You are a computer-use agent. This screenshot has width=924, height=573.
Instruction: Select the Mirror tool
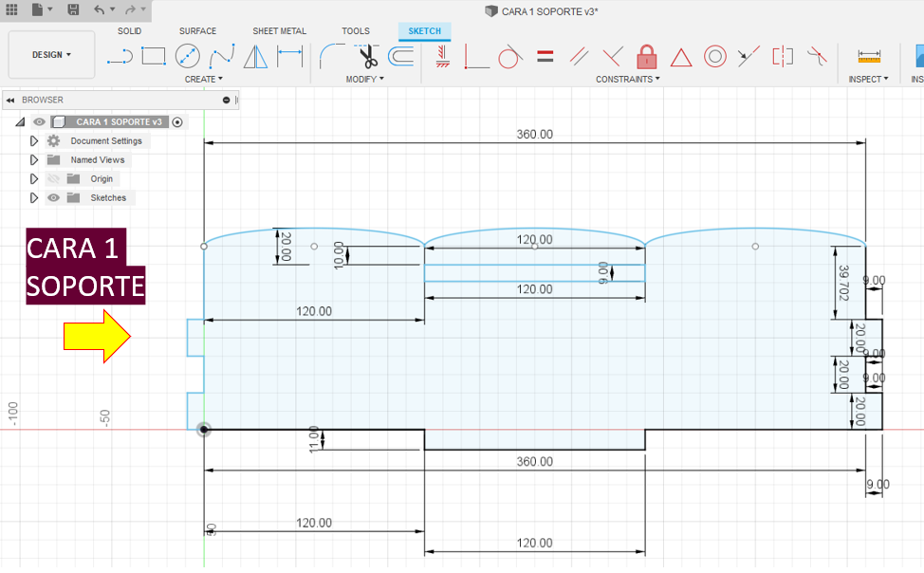[x=256, y=57]
